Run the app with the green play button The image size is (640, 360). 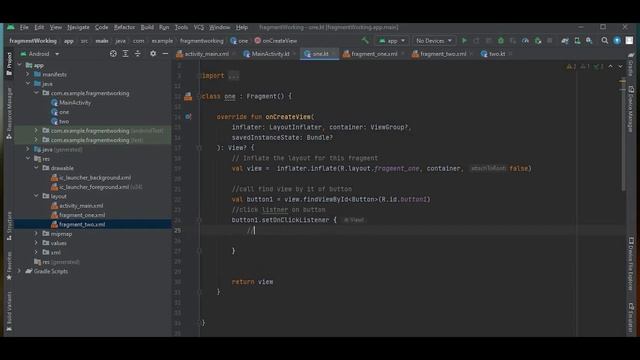(x=464, y=40)
